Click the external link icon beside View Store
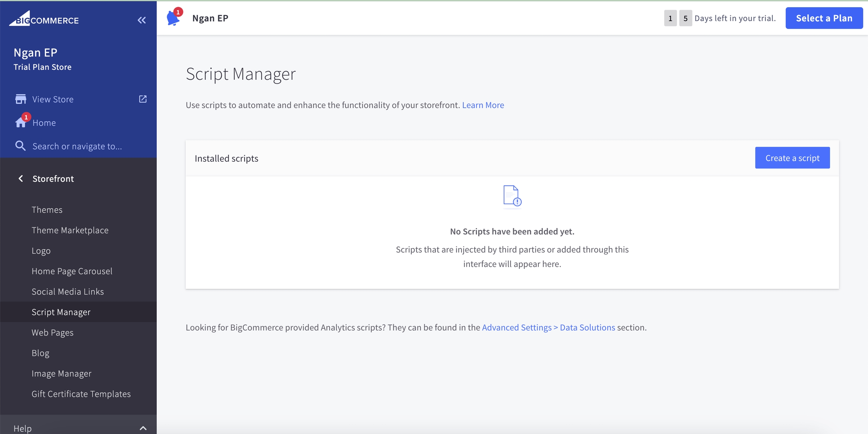The image size is (868, 434). 143,99
